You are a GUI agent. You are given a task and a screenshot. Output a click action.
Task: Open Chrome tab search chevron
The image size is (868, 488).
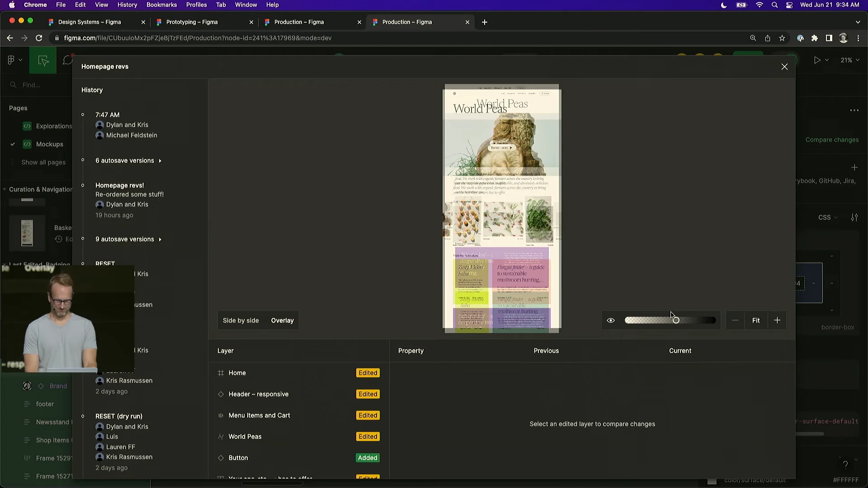coord(858,22)
